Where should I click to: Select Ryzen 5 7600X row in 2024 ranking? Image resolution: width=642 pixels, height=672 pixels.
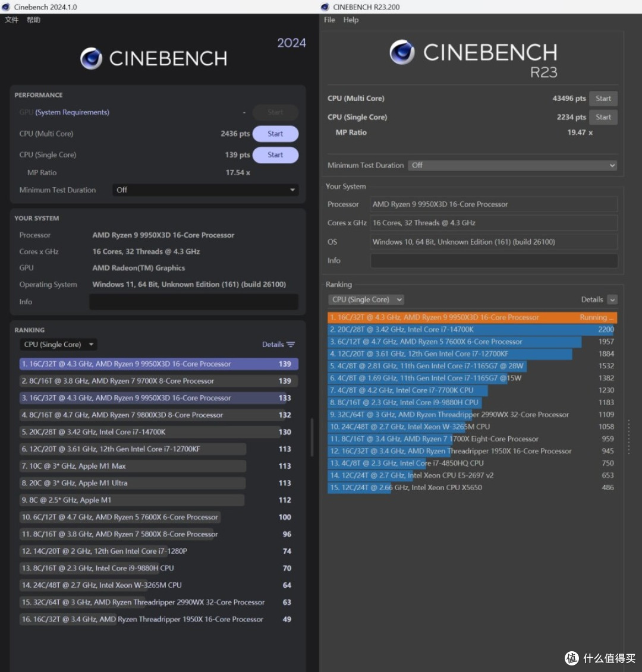pyautogui.click(x=159, y=517)
